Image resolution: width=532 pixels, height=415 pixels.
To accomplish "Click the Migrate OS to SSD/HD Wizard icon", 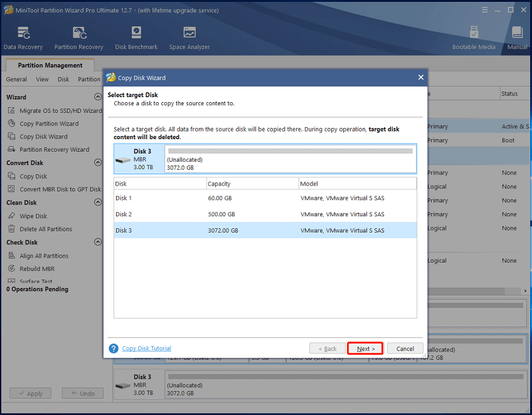I will 11,110.
